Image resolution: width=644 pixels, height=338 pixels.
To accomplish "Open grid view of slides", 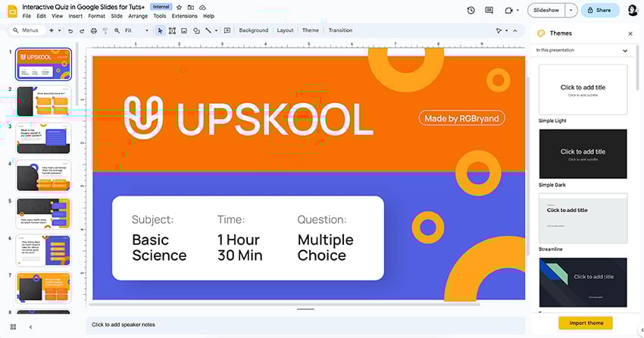I will pos(13,327).
